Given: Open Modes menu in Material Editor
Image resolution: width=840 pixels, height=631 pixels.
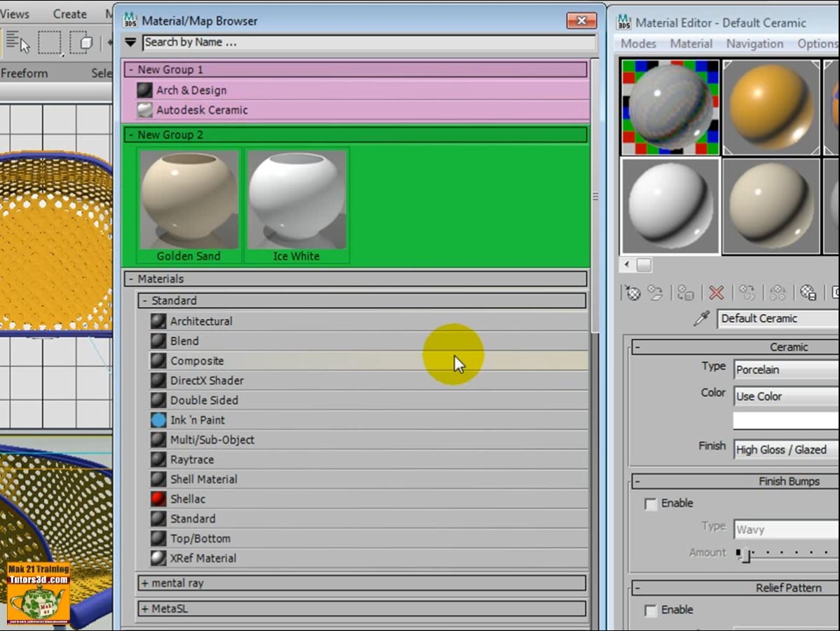Looking at the screenshot, I should (x=638, y=43).
